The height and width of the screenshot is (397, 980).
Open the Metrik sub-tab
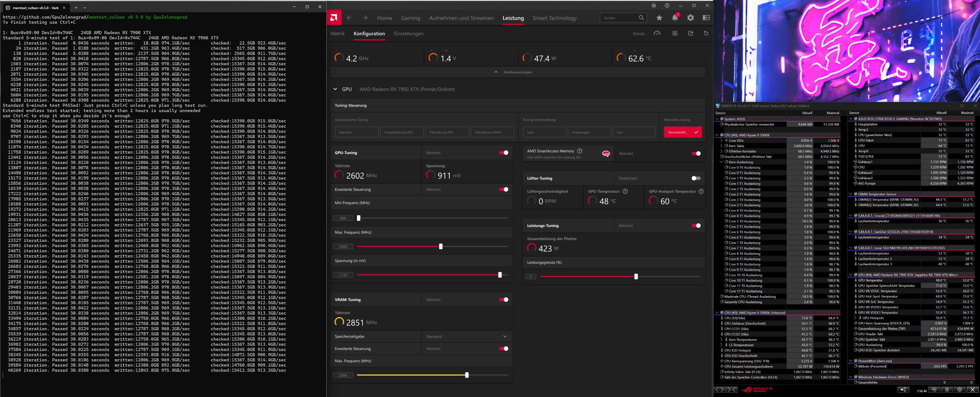coord(337,33)
